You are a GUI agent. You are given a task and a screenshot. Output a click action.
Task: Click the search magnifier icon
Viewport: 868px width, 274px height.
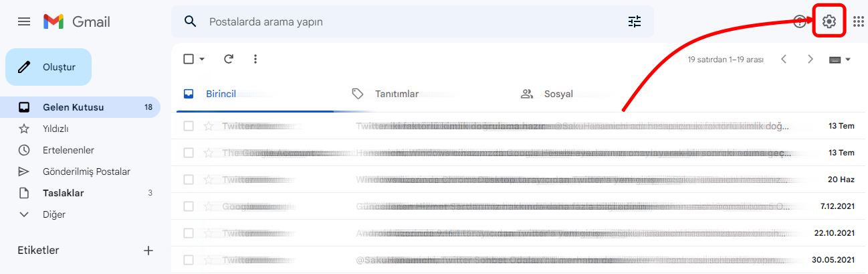(x=191, y=21)
